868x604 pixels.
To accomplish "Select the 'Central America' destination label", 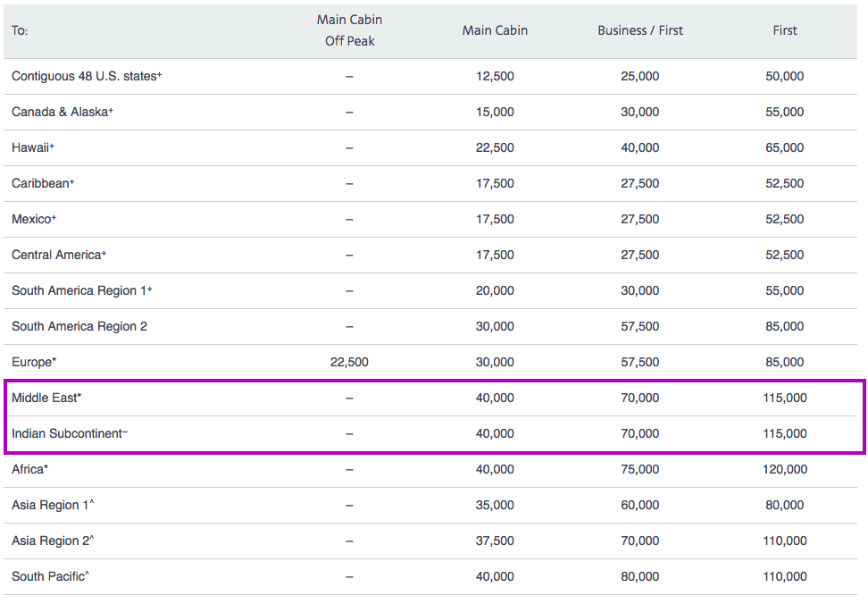I will coord(59,255).
